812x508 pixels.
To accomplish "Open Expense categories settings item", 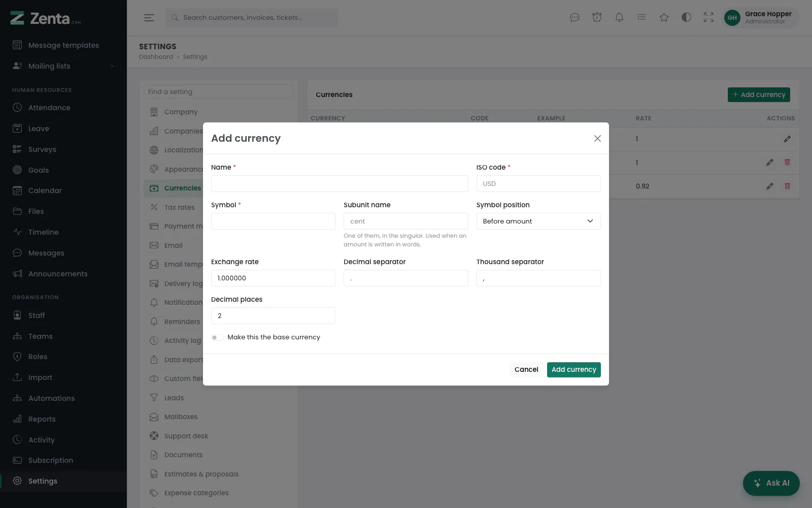I will (x=218, y=493).
